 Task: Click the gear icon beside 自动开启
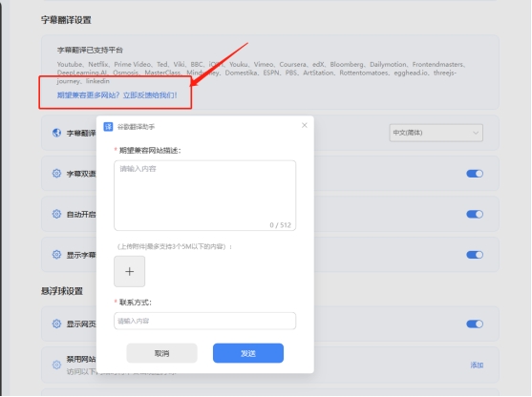(x=56, y=214)
